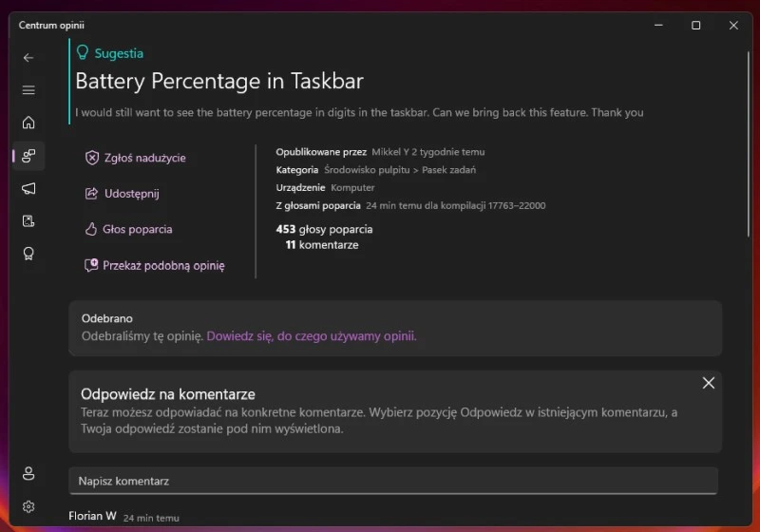Viewport: 760px width, 532px height.
Task: Expand the hamburger navigation menu
Action: click(x=28, y=90)
